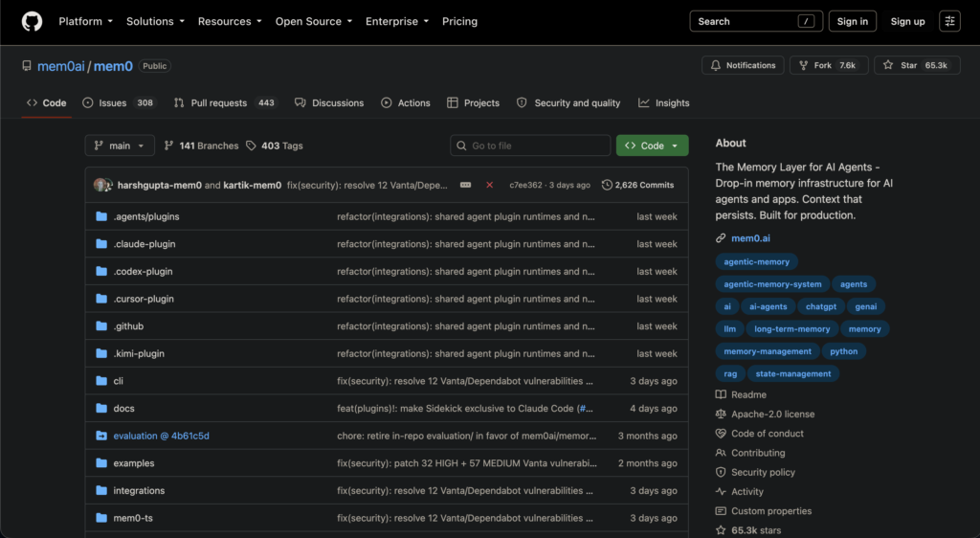Open the Pull requests tab
The height and width of the screenshot is (538, 980).
(225, 103)
